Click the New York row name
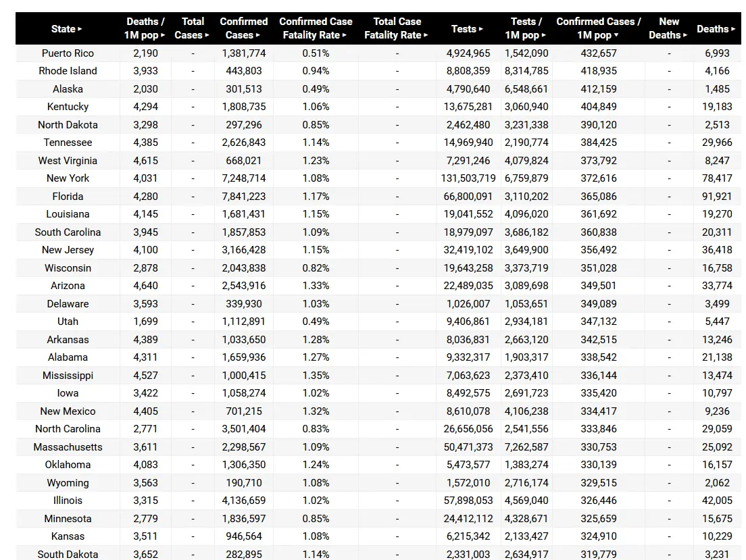The height and width of the screenshot is (560, 746). tap(68, 178)
